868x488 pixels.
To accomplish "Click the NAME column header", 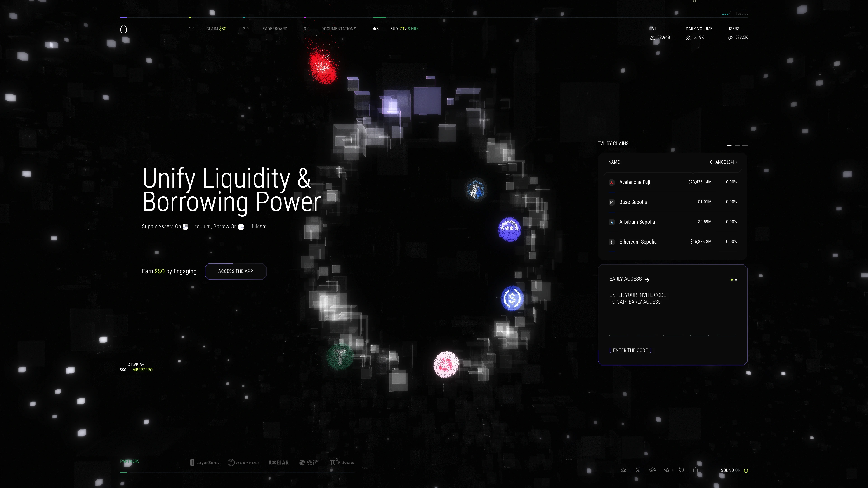I will (614, 162).
